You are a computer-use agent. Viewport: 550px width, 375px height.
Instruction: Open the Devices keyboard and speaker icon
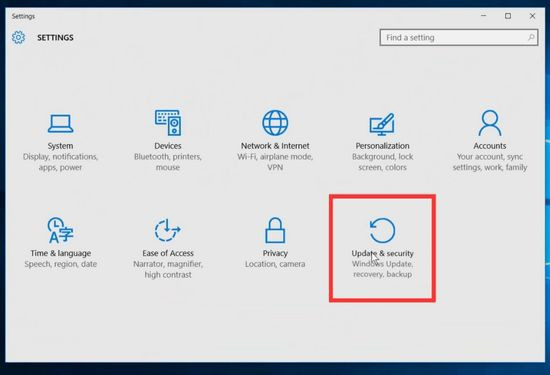coord(168,123)
